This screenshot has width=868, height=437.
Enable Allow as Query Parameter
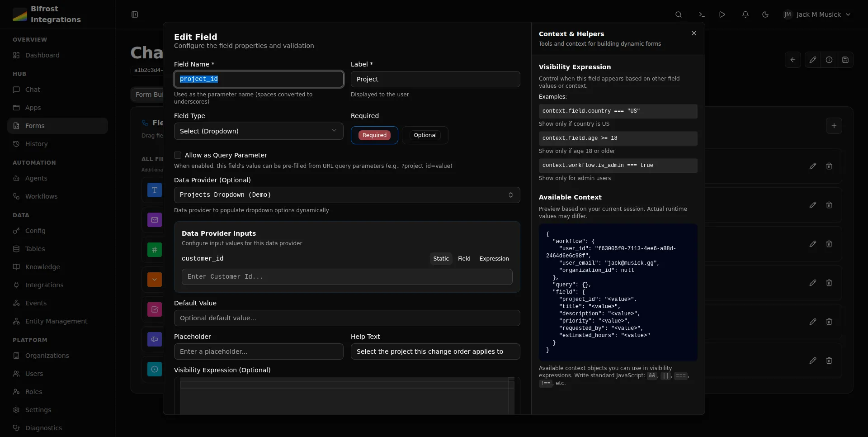178,155
